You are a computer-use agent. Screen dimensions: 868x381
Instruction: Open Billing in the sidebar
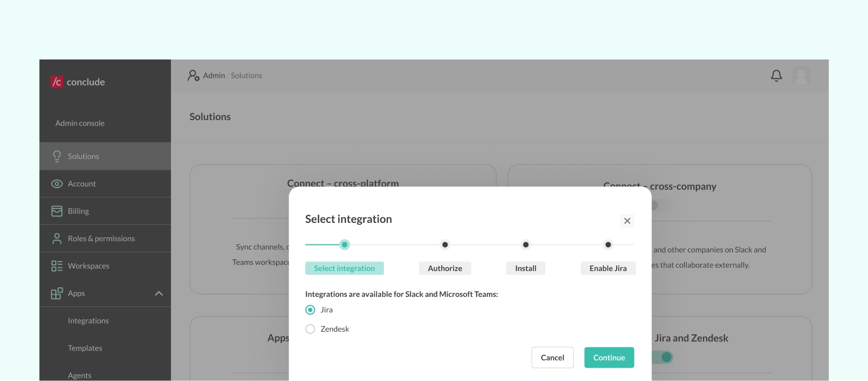[x=105, y=211]
